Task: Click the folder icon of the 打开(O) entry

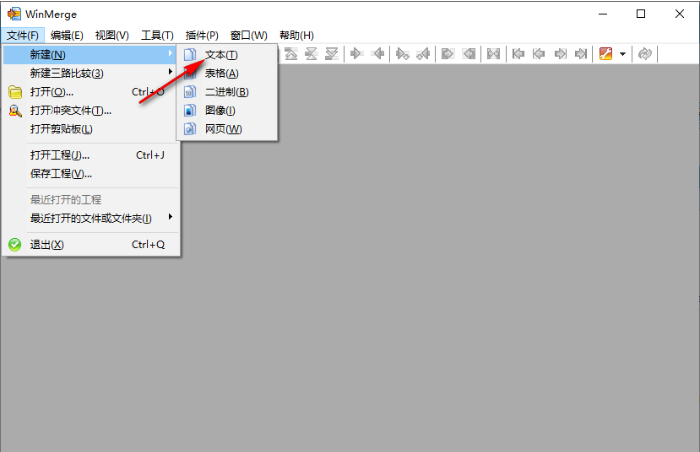Action: [x=15, y=92]
